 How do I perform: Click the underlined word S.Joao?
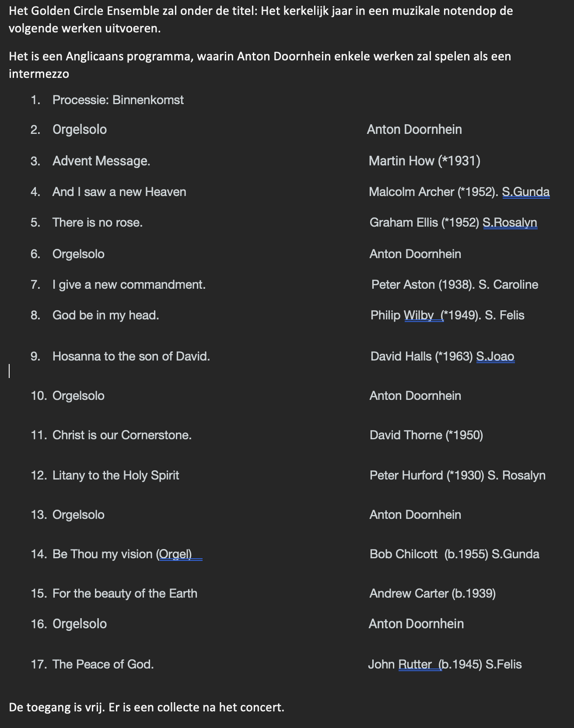pyautogui.click(x=495, y=356)
